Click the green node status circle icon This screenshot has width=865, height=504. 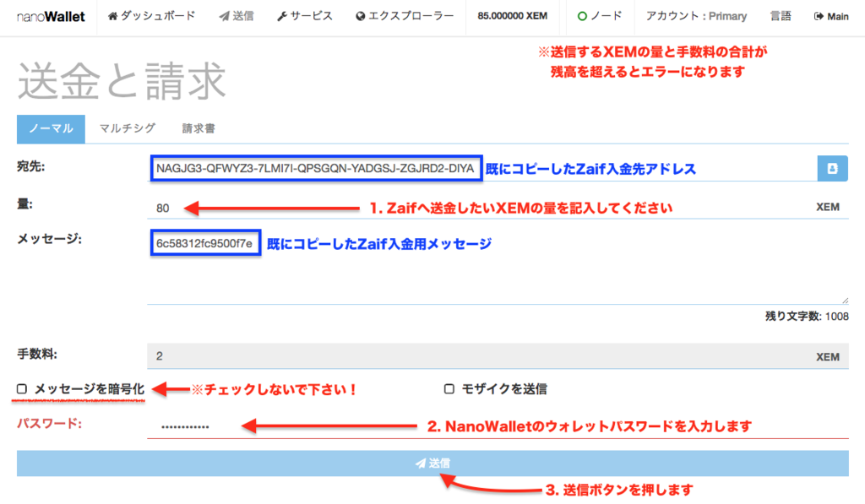[x=582, y=17]
